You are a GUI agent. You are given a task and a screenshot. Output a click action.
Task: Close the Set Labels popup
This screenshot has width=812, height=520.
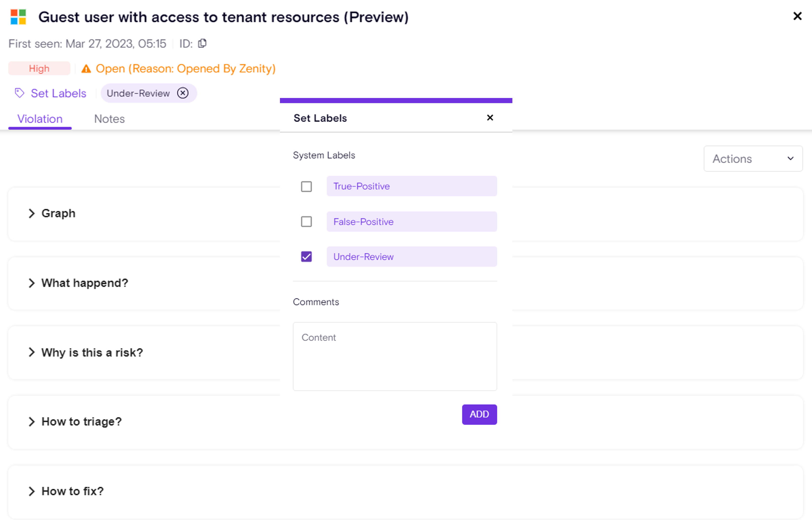(x=490, y=117)
